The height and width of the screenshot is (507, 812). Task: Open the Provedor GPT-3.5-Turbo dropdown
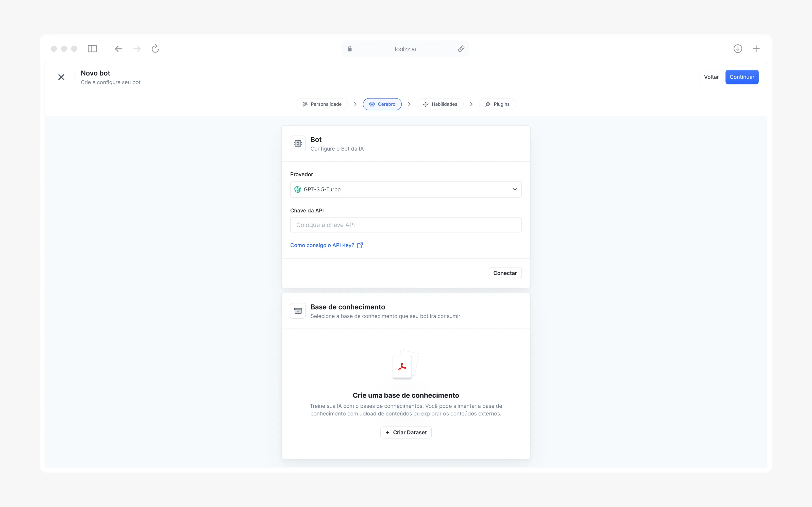[x=406, y=189]
